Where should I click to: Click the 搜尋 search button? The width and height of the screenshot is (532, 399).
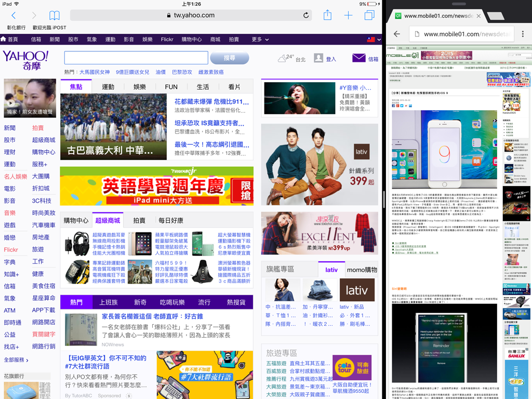coord(229,58)
